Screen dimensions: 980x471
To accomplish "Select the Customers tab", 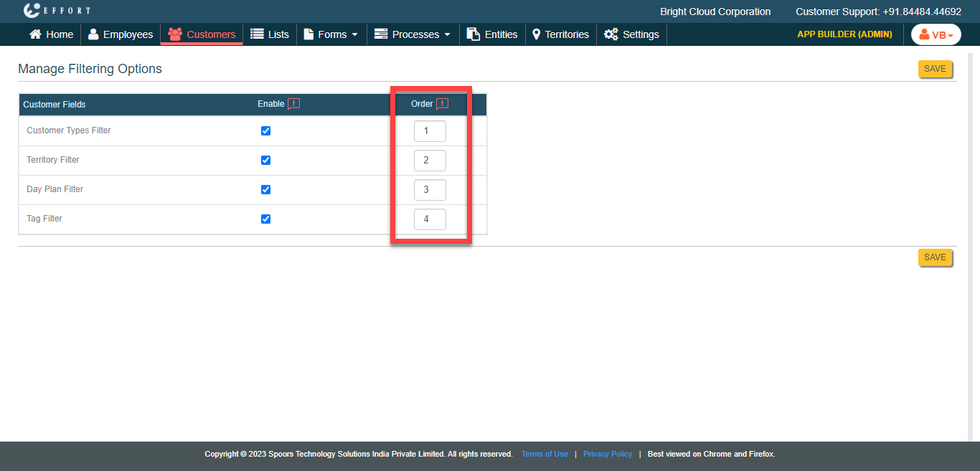I will [202, 34].
